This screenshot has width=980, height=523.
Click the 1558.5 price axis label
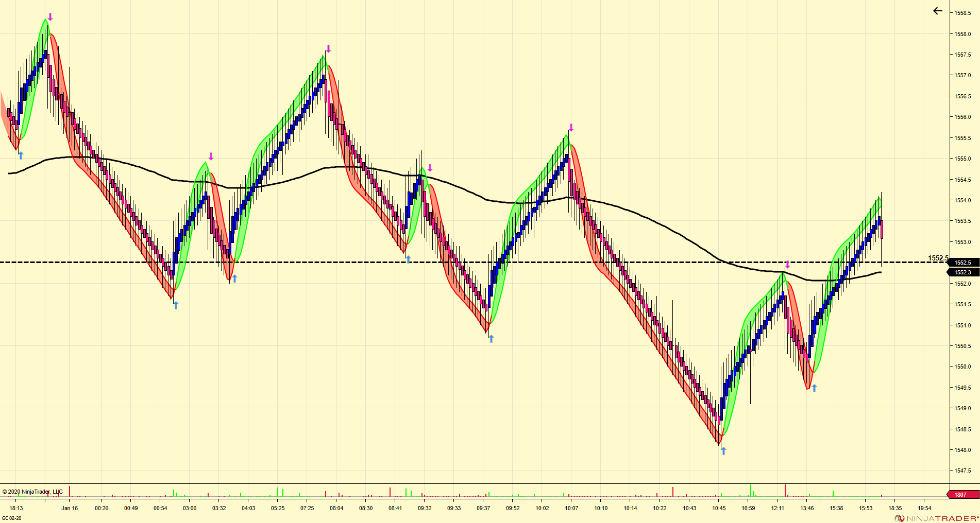click(962, 13)
